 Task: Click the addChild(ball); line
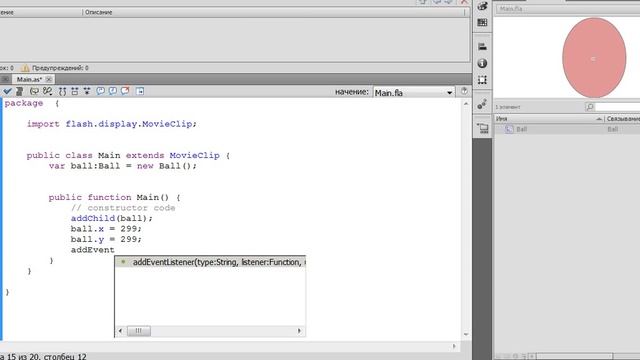click(111, 218)
